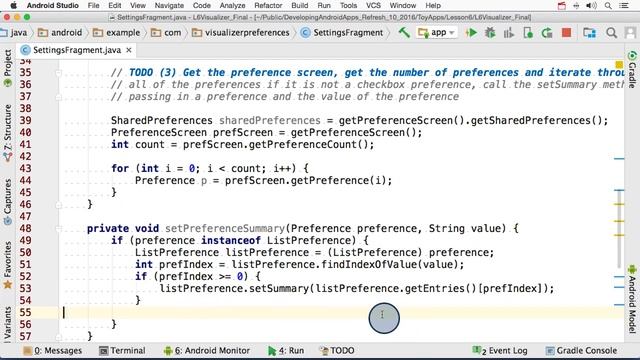Select the example breadcrumb folder

point(116,33)
